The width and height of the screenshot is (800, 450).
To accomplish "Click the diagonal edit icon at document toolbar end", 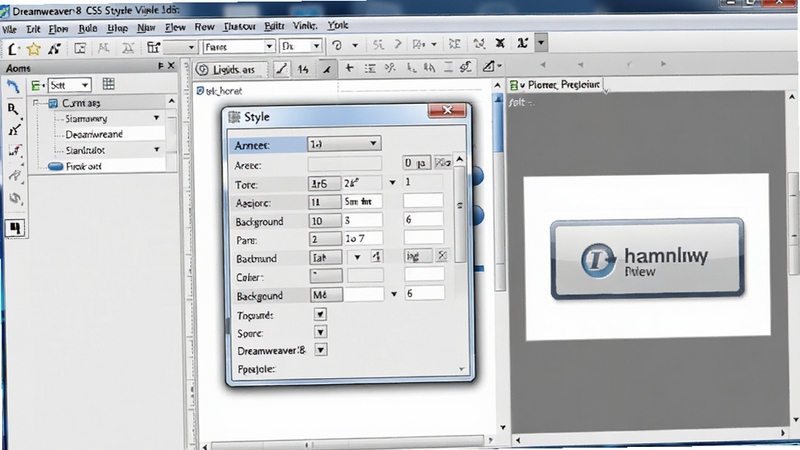I will [489, 66].
